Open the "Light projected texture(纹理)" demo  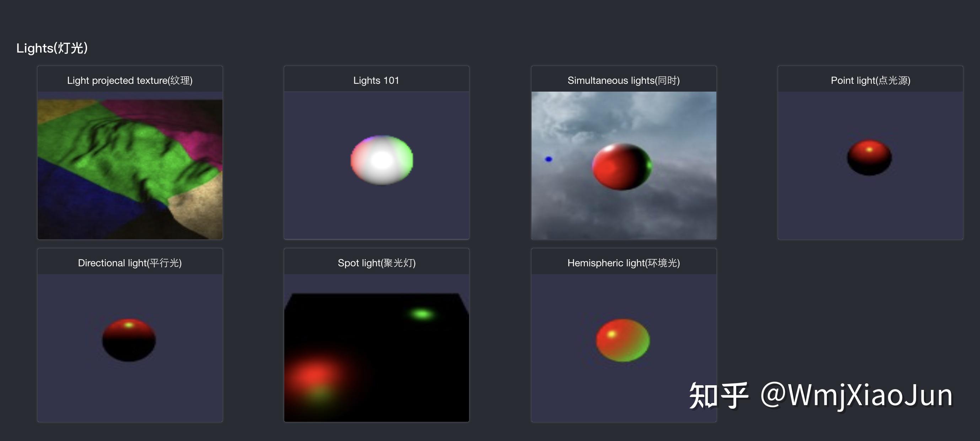point(130,80)
